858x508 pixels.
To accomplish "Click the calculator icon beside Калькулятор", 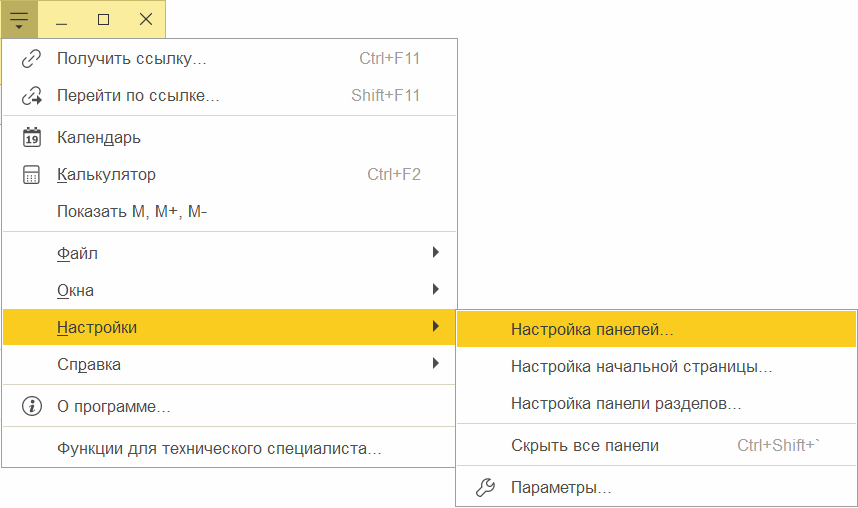I will [31, 175].
